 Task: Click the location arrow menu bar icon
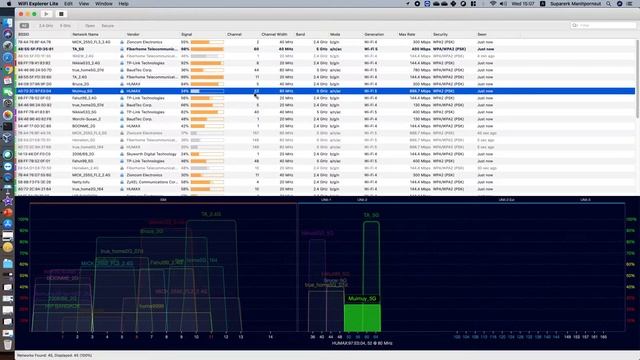[x=407, y=4]
